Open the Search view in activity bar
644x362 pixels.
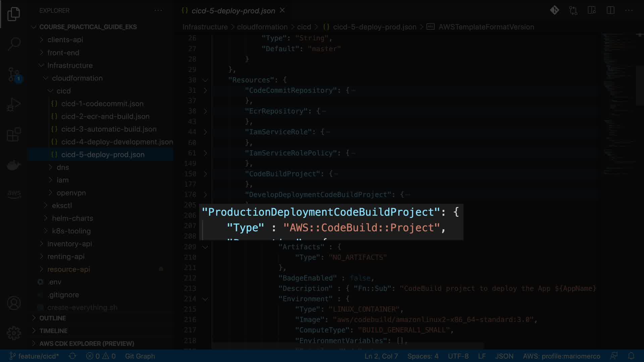14,44
